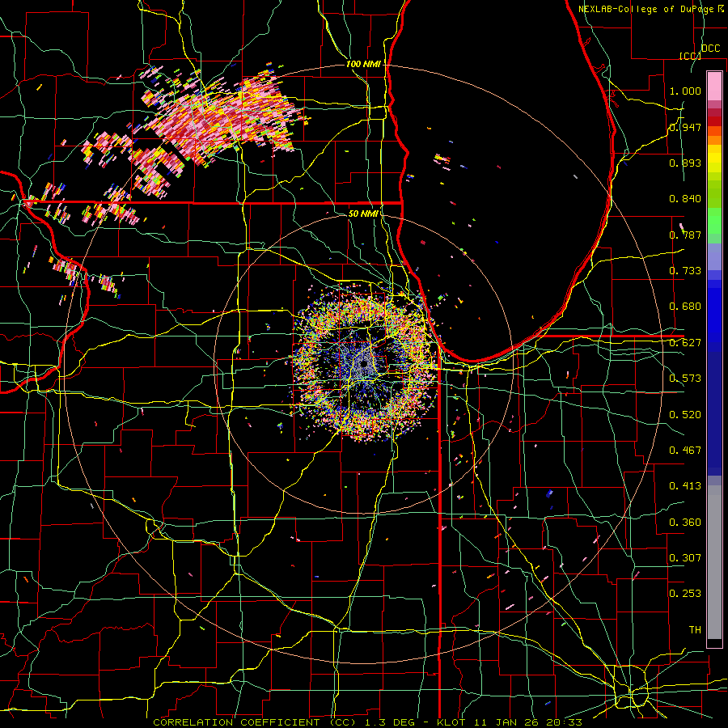Click the TH threshold label
Screen dimensions: 728x728
(695, 630)
